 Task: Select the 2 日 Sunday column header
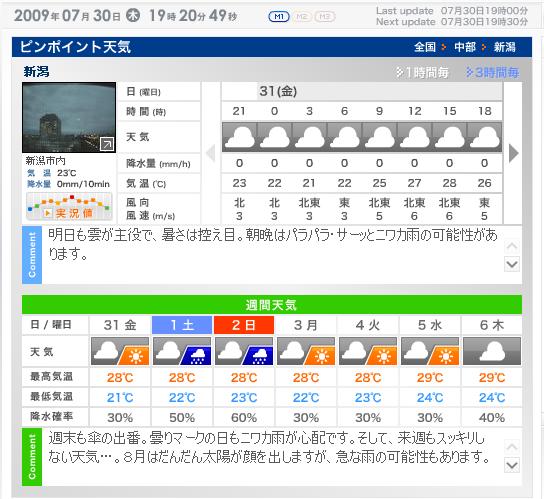244,325
